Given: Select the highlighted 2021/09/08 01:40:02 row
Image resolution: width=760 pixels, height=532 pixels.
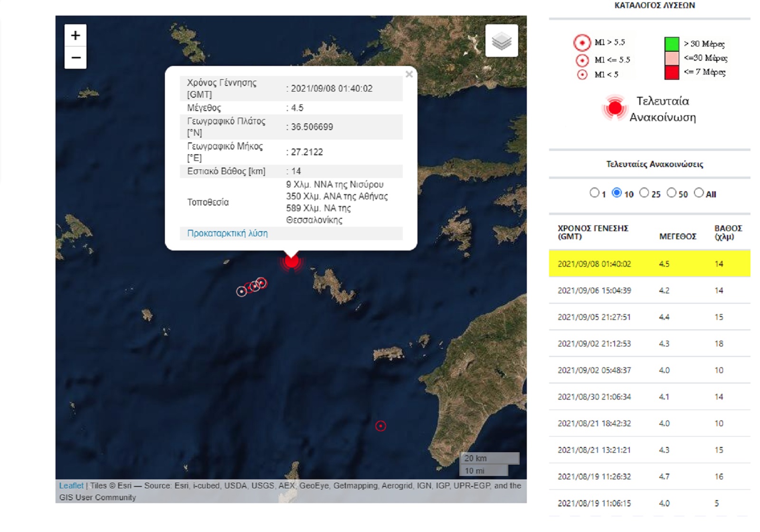Looking at the screenshot, I should pyautogui.click(x=649, y=264).
